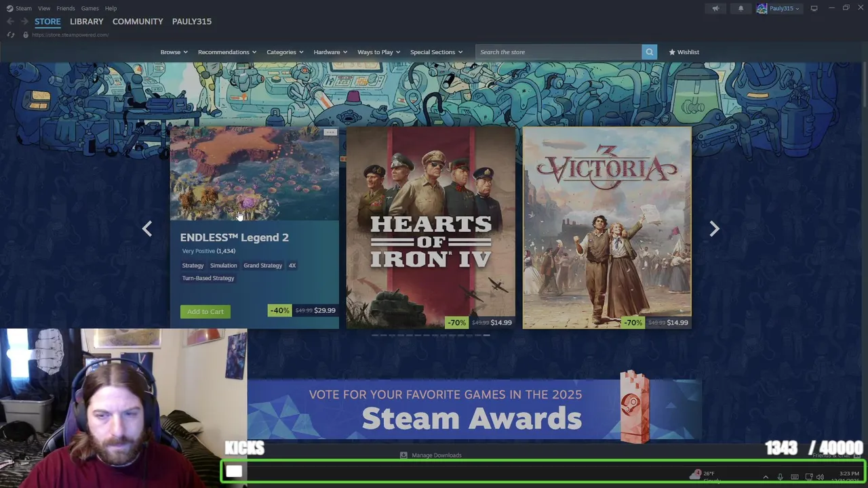The image size is (868, 488).
Task: Click Add to Cart for ENDLESS Legend 2
Action: 205,312
